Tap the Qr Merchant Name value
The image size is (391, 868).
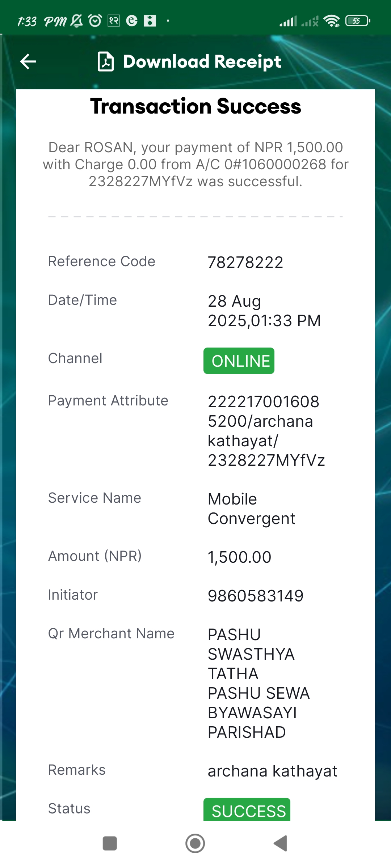[259, 684]
